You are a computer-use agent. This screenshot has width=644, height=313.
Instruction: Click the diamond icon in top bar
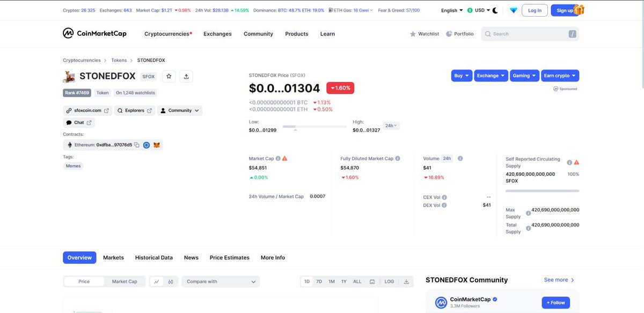[x=514, y=10]
